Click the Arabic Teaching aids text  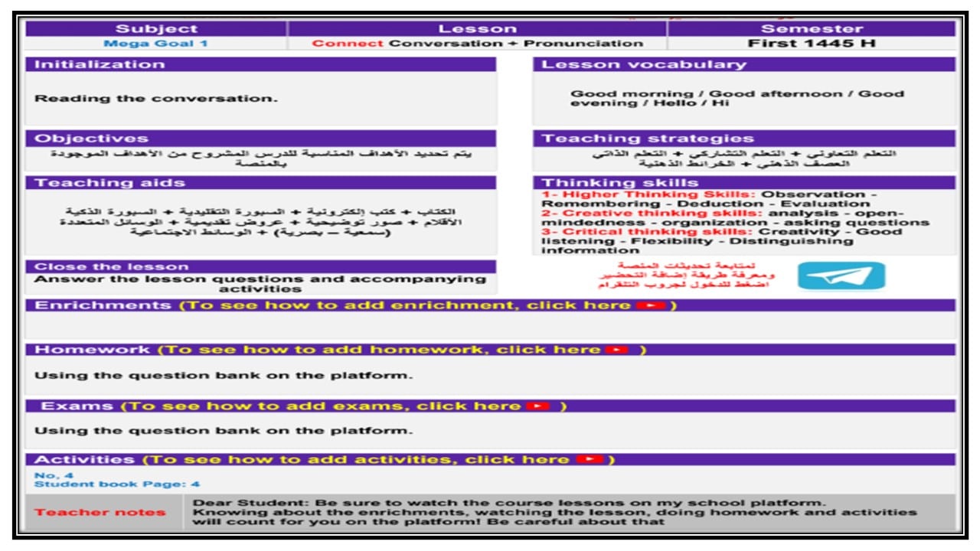pos(261,221)
